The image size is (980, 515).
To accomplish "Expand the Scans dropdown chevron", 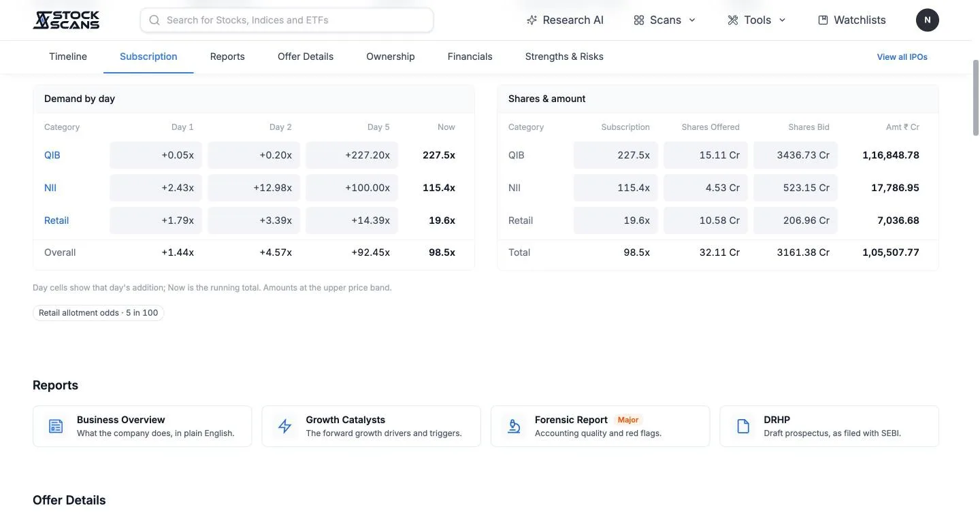I will click(692, 20).
